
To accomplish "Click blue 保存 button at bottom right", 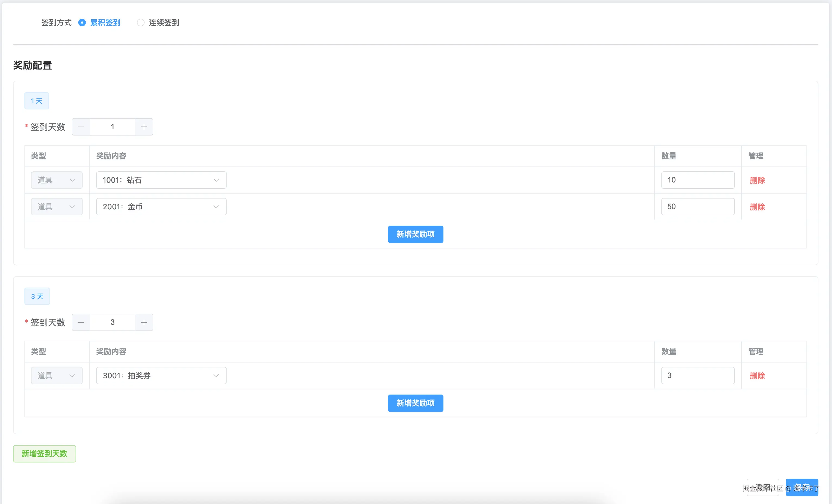I will pyautogui.click(x=802, y=487).
